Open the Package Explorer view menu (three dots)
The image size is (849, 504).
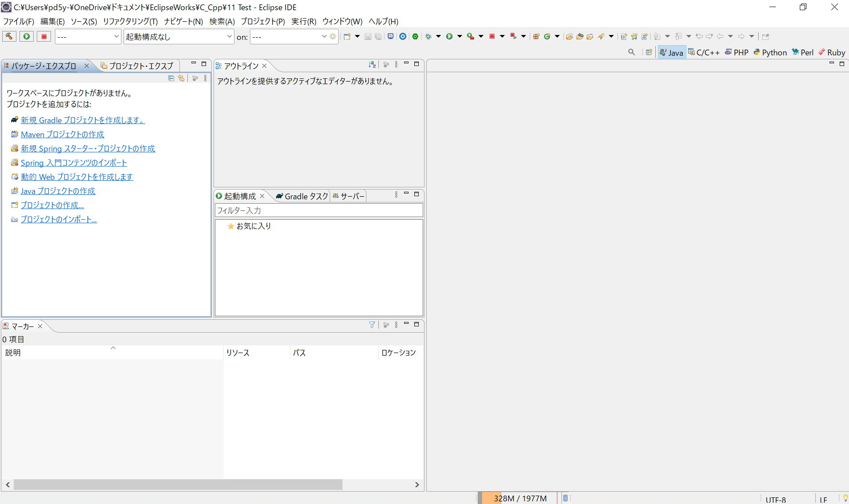pyautogui.click(x=205, y=78)
